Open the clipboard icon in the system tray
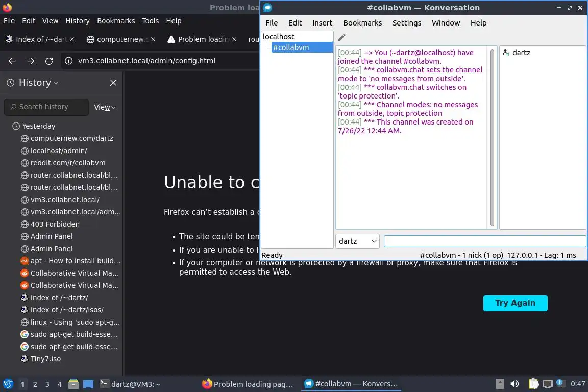This screenshot has width=588, height=392. 533,384
